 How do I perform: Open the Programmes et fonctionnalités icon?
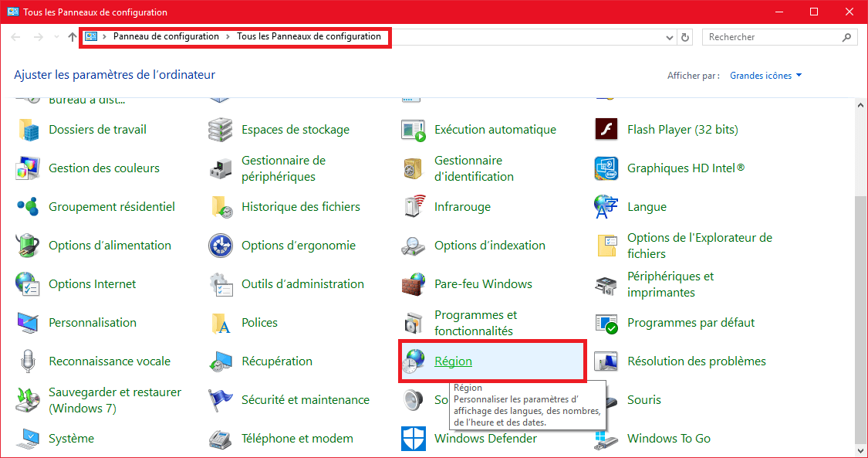(414, 323)
